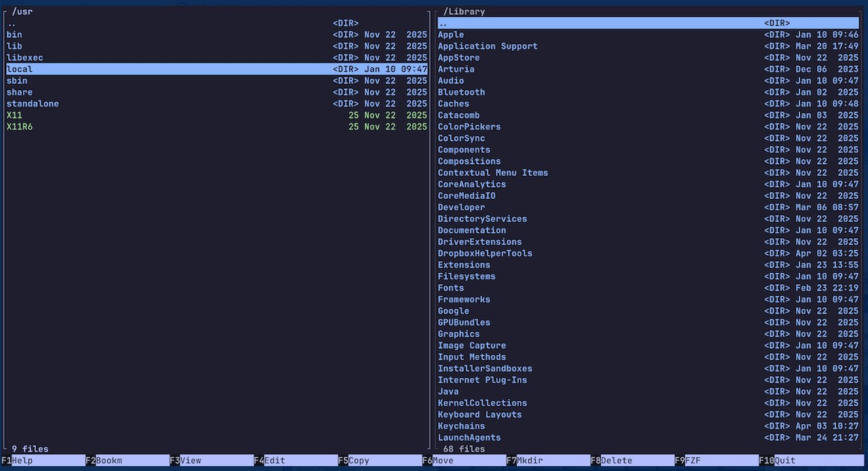
Task: Select the sbin directory row
Action: (x=217, y=81)
